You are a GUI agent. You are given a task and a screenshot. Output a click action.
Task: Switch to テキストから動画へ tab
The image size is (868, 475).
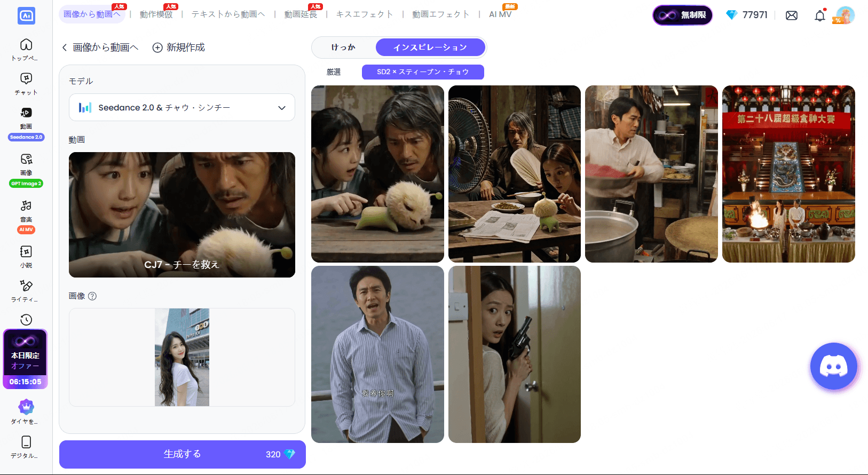pos(228,14)
